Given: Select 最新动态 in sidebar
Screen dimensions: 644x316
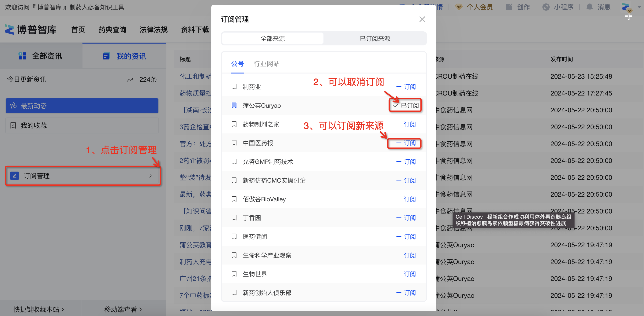Looking at the screenshot, I should click(x=82, y=106).
